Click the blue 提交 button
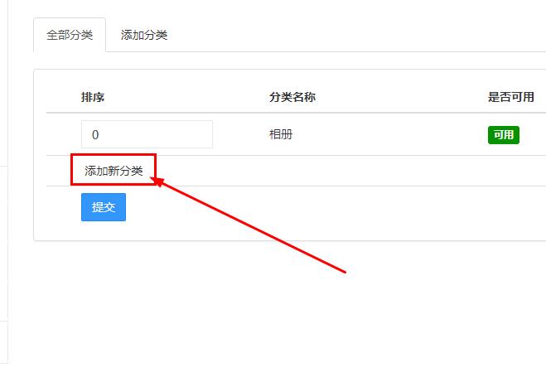 [x=104, y=207]
